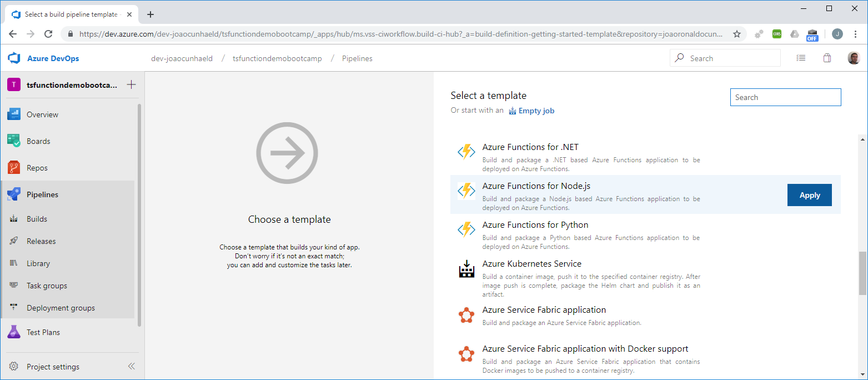Open the Boards sidebar icon
Viewport: 868px width, 380px height.
tap(14, 141)
